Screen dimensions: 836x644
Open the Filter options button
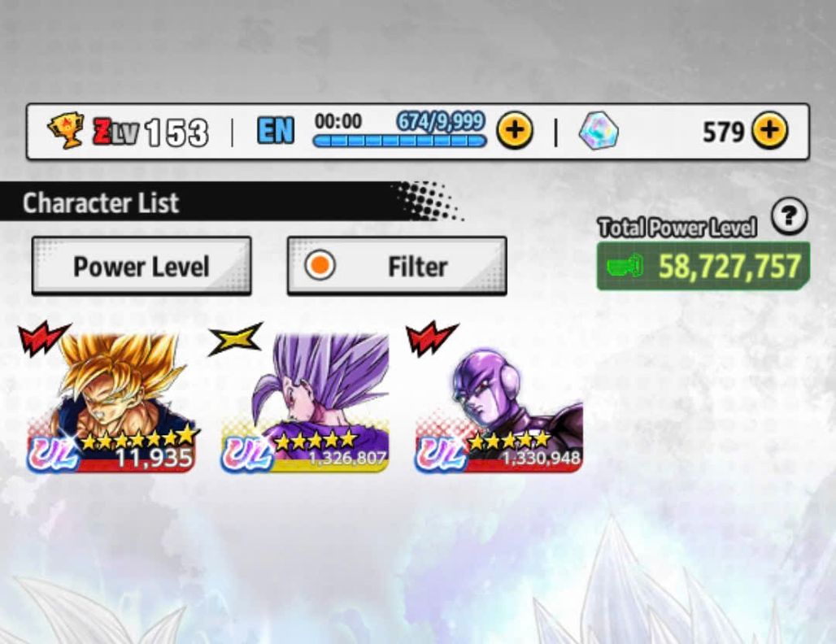397,266
